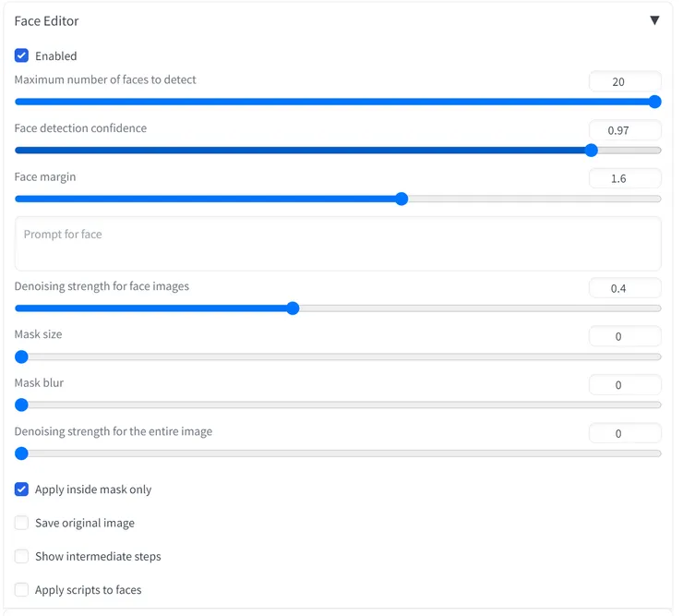This screenshot has height=616, width=683.
Task: Click the Prompt for face text box
Action: 338,244
